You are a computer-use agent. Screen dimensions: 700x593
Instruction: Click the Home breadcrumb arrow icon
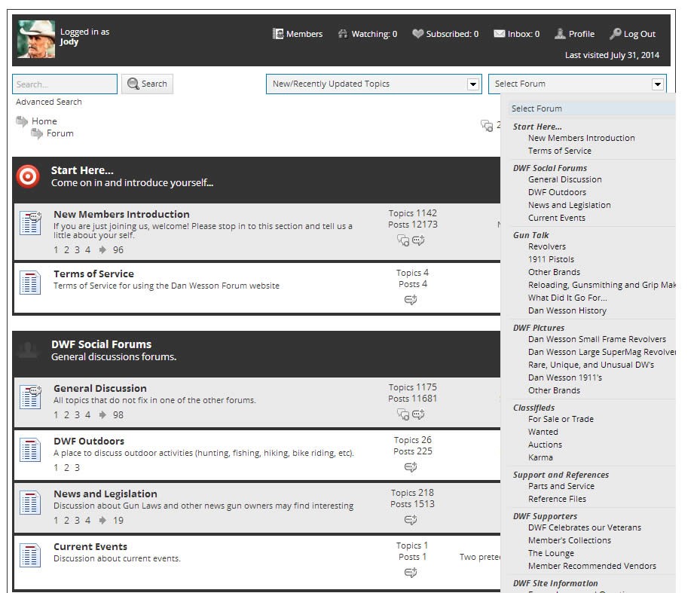click(22, 121)
